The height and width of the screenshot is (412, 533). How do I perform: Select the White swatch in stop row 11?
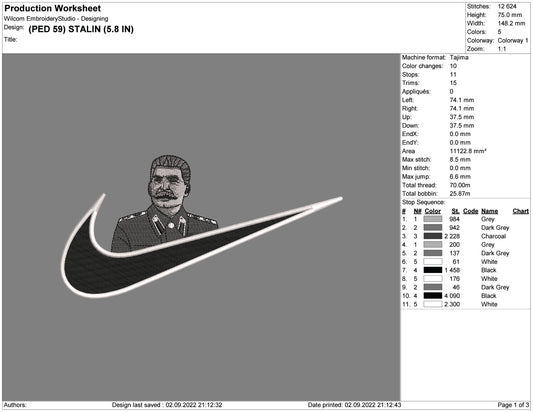tap(433, 304)
